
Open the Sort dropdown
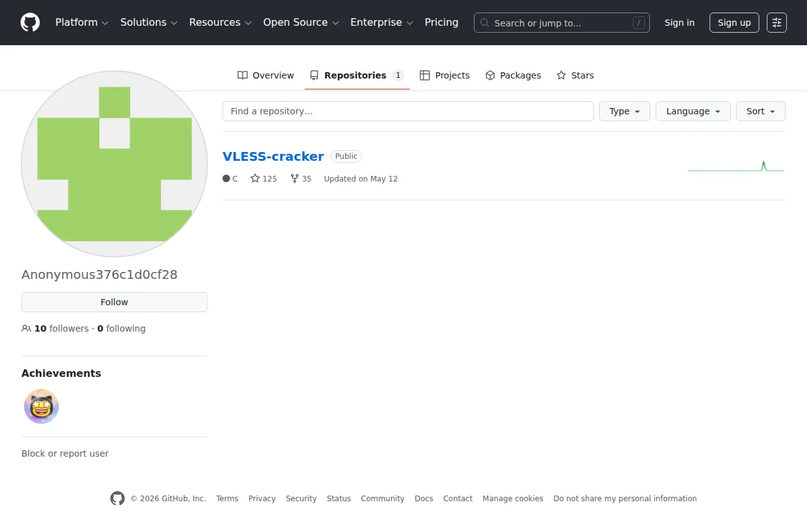(x=761, y=111)
